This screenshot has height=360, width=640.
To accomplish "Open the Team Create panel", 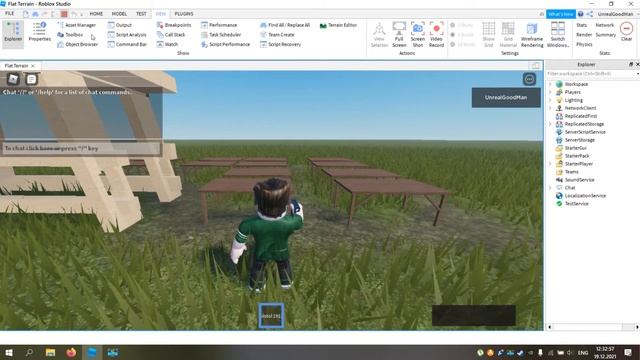I will coord(277,35).
